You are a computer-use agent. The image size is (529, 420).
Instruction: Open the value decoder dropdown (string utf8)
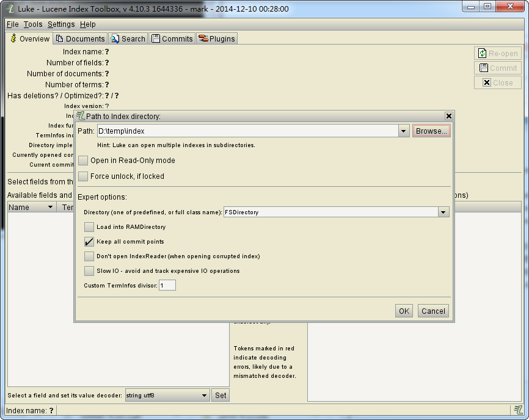click(x=204, y=396)
